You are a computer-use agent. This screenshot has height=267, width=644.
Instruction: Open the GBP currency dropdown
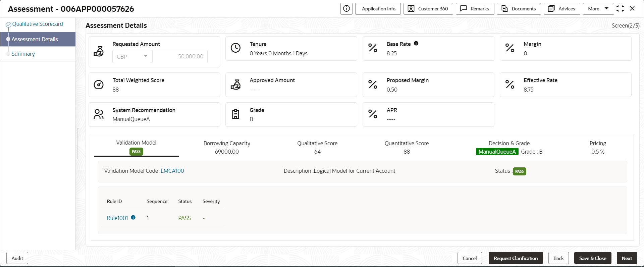132,56
